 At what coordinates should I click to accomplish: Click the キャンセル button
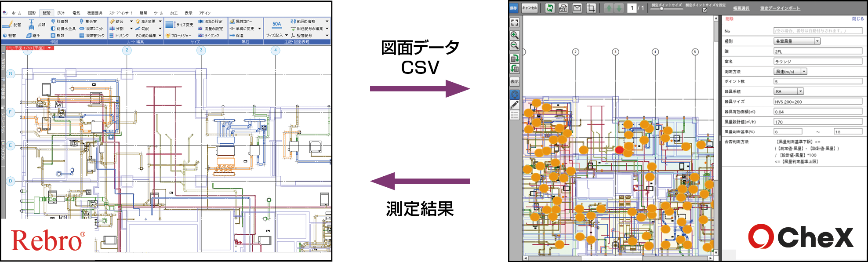click(530, 8)
